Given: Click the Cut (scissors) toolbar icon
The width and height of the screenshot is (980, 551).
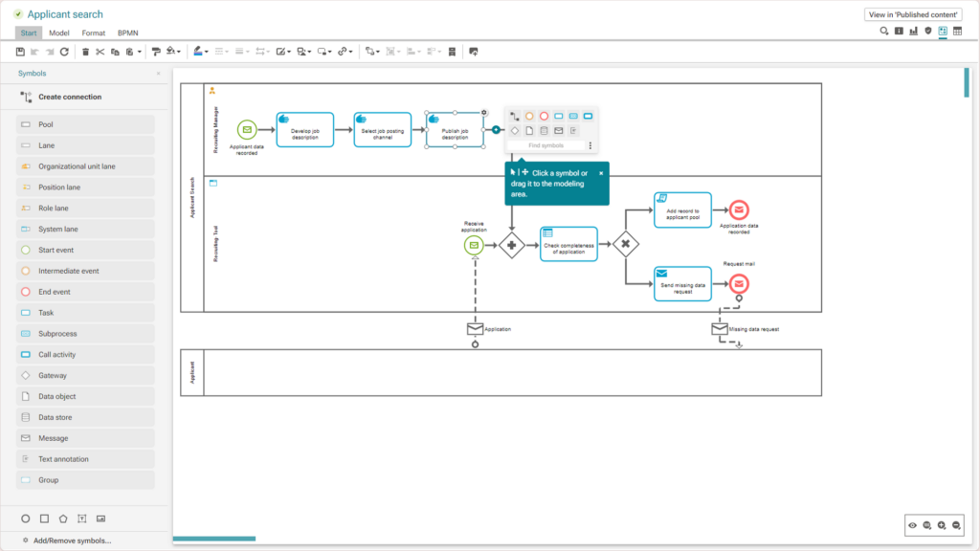Looking at the screenshot, I should [100, 52].
